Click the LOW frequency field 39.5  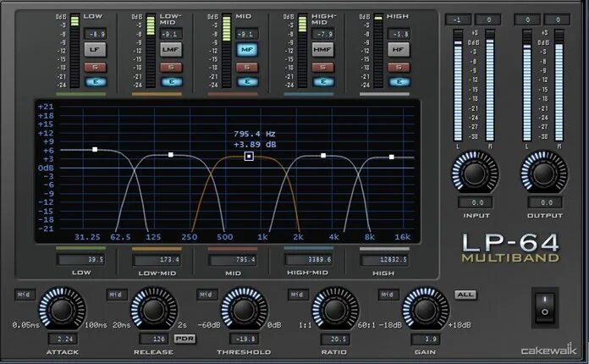[x=80, y=260]
